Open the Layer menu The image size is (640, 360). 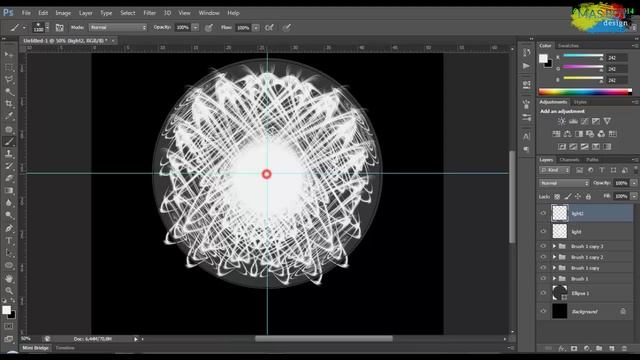tap(86, 13)
